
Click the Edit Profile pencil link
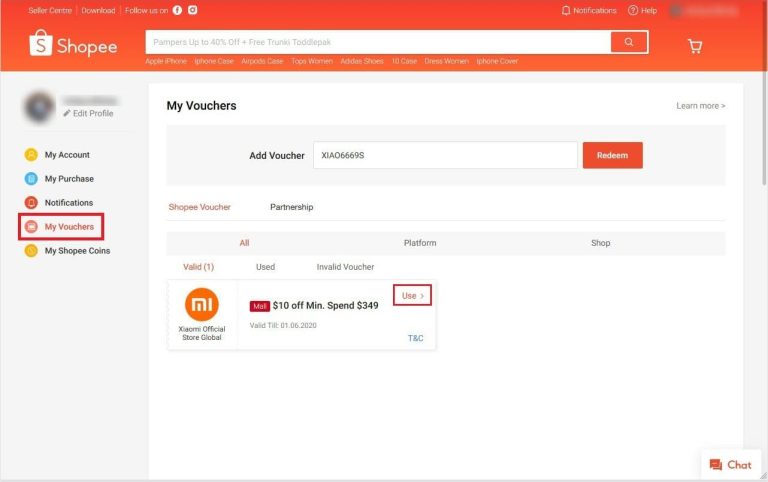pos(88,113)
